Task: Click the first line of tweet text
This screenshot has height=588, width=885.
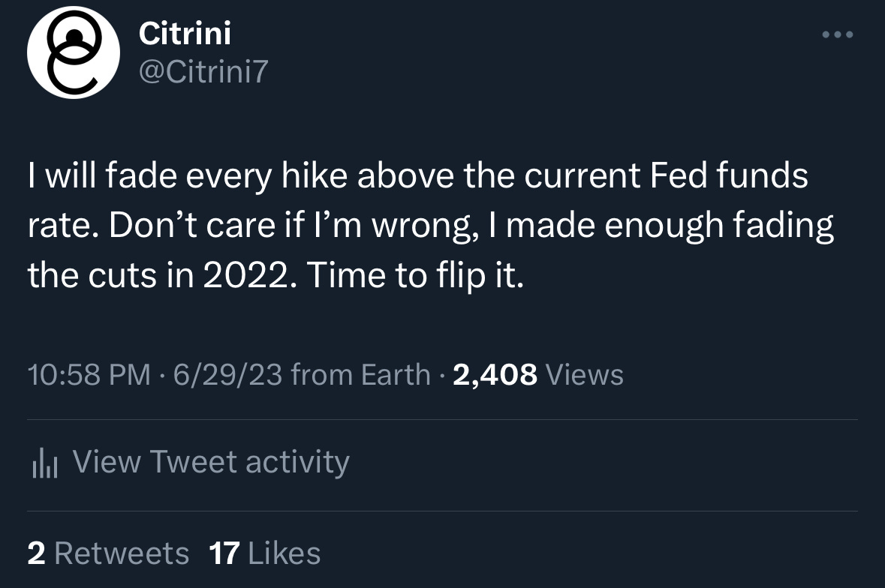Action: pyautogui.click(x=417, y=178)
